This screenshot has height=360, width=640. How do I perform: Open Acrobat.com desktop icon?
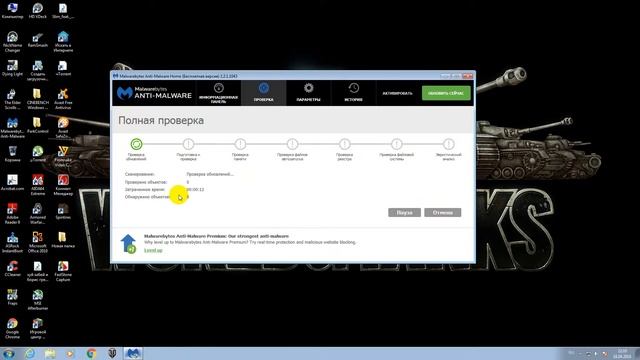[x=12, y=183]
